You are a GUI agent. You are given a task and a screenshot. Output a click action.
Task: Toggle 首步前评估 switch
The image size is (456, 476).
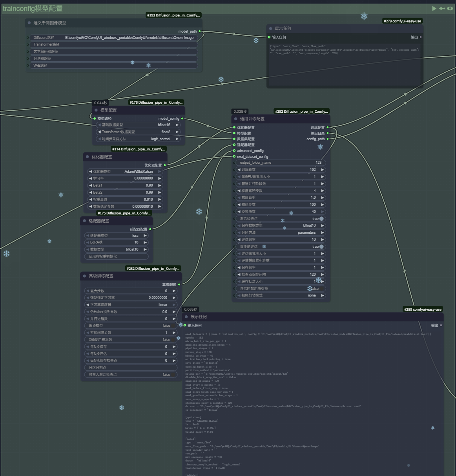click(321, 247)
